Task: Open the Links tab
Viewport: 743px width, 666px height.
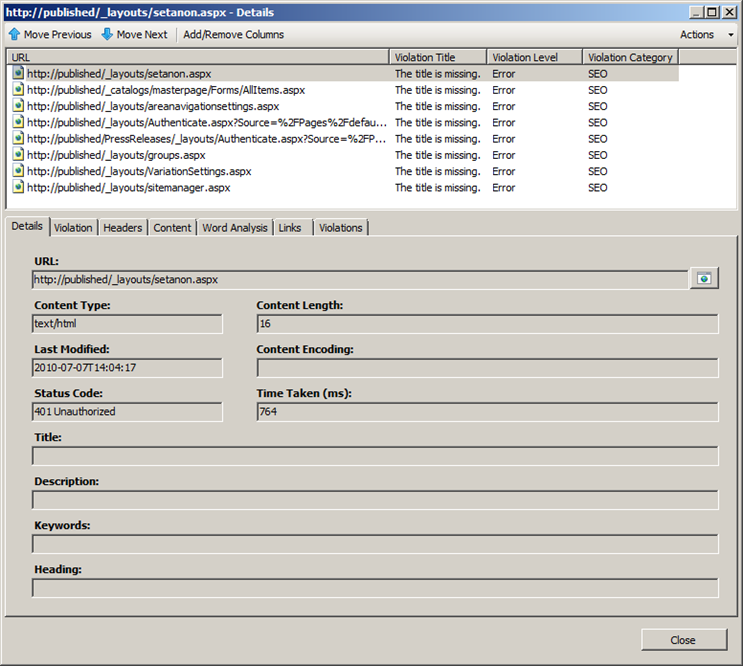Action: pyautogui.click(x=290, y=228)
